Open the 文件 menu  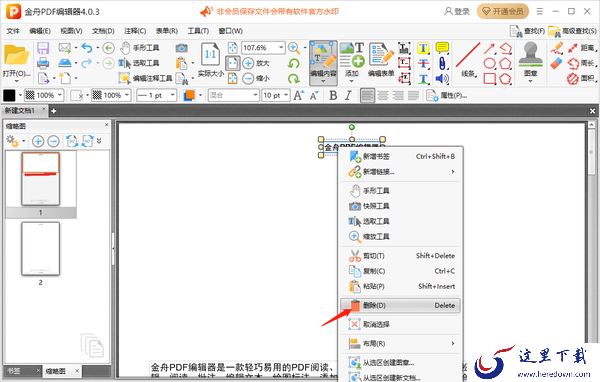[13, 31]
